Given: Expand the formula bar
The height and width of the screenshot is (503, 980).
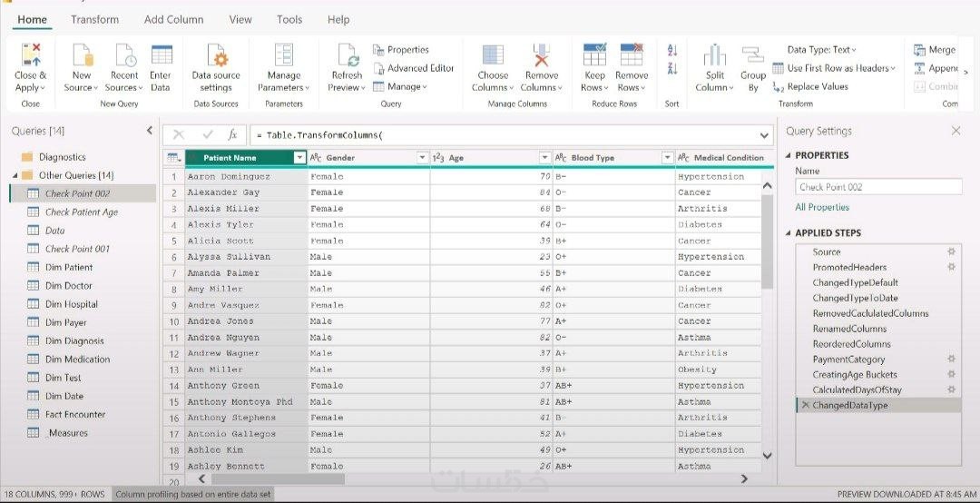Looking at the screenshot, I should [x=764, y=135].
